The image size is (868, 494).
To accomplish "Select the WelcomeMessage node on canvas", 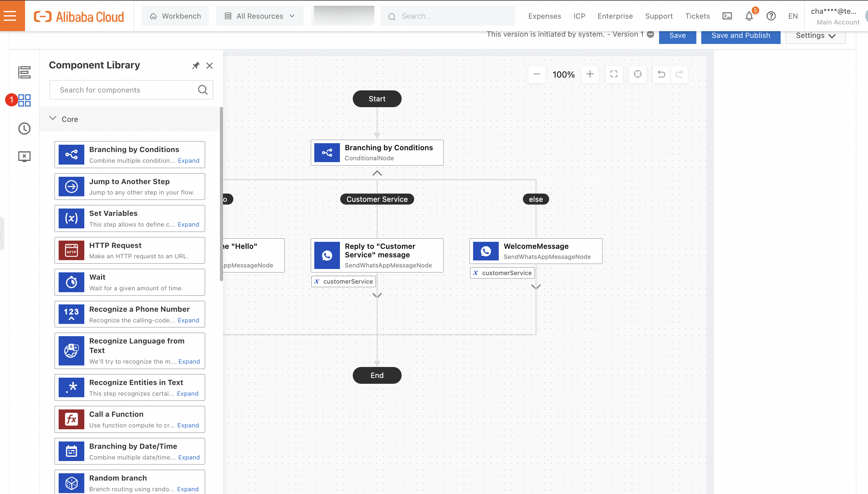I will pyautogui.click(x=535, y=251).
